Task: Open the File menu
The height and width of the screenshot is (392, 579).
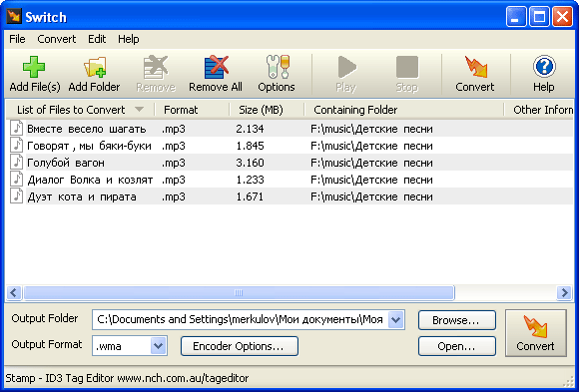Action: click(17, 39)
